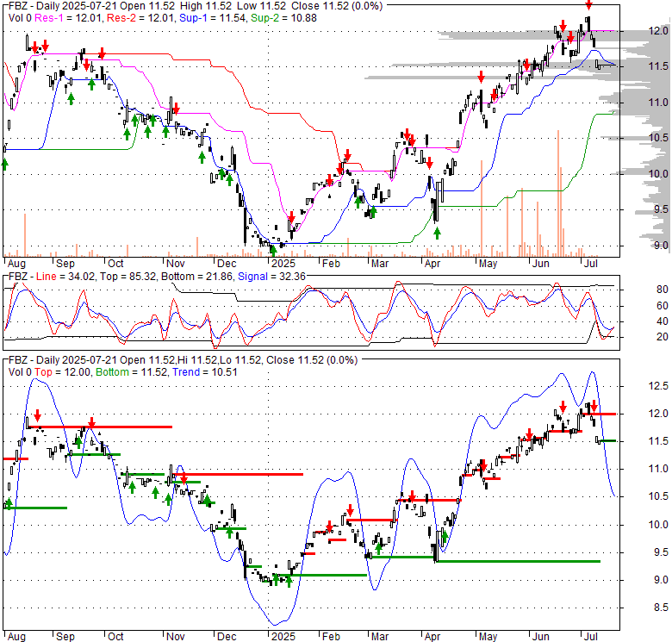This screenshot has height=642, width=672.
Task: Click the Bottom = 21.86 oscillator label
Action: coord(197,277)
